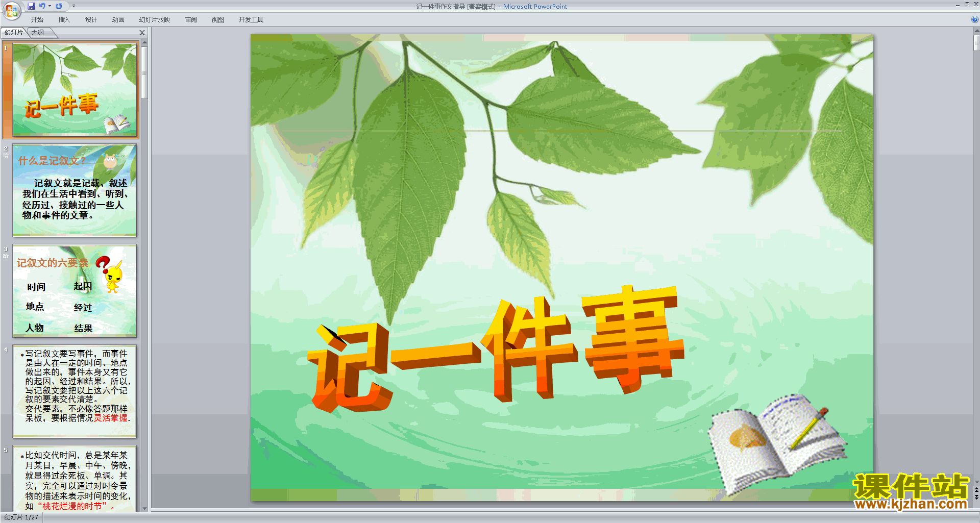Close the slides thumbnail pane
Viewport: 980px width, 523px height.
tap(142, 33)
